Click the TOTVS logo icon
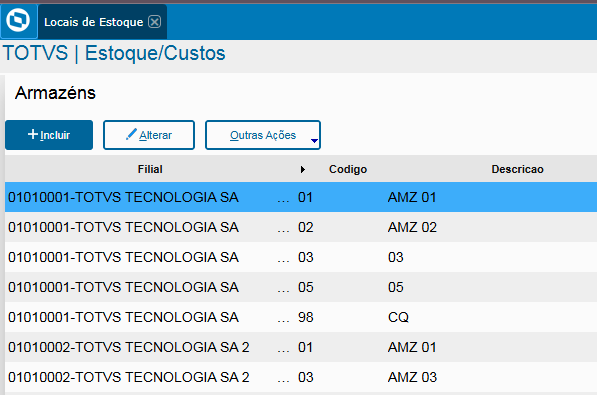Image resolution: width=597 pixels, height=395 pixels. [19, 21]
